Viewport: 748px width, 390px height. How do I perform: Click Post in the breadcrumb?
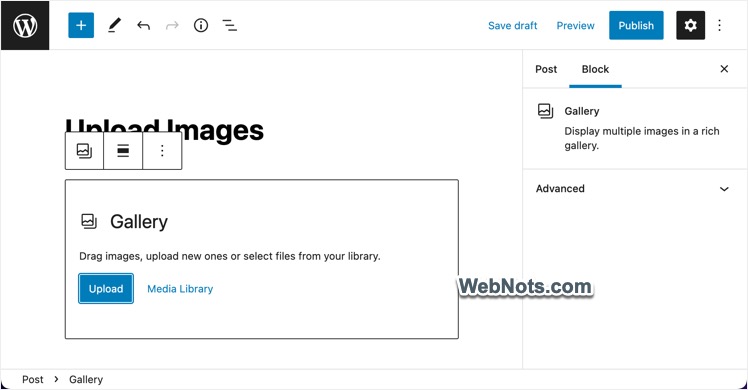point(32,380)
